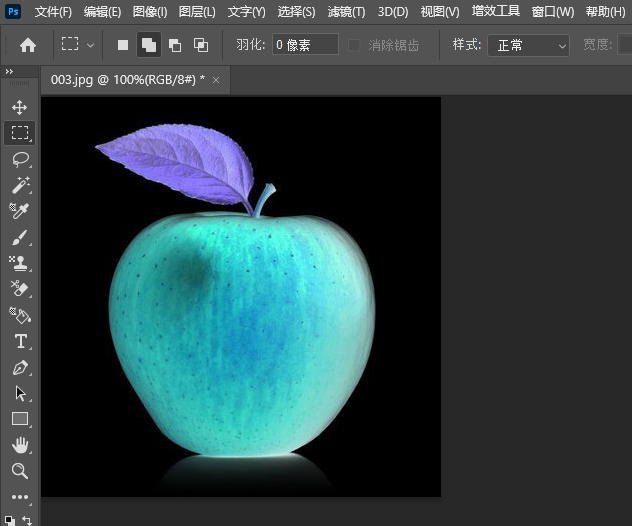The height and width of the screenshot is (526, 632).
Task: Toggle the Anti-alias (消除锯齿) checkbox
Action: pos(354,45)
